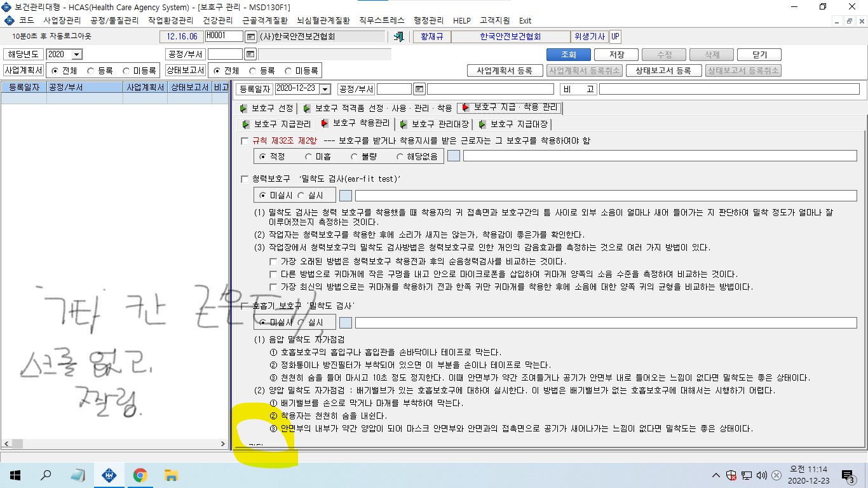Select the 미흡 radio option
Screen dimensions: 868x488
coord(308,156)
